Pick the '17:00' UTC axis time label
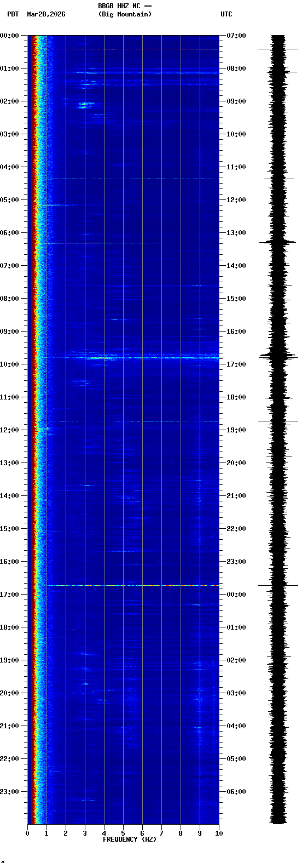 (x=236, y=364)
